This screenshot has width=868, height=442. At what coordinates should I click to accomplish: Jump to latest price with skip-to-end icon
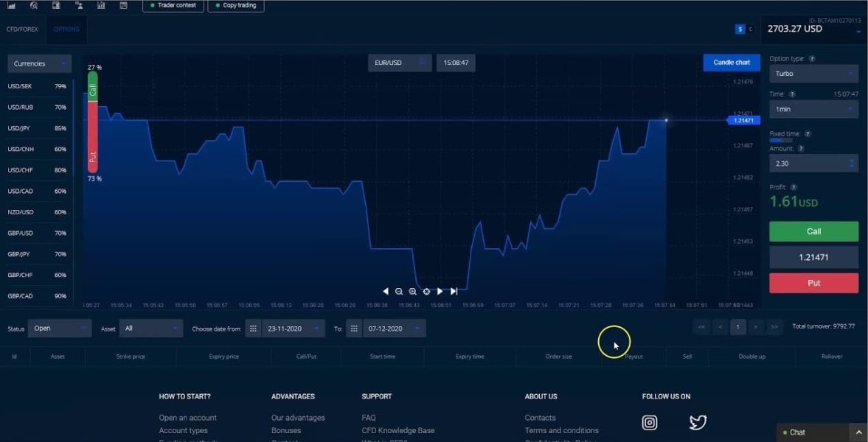pyautogui.click(x=454, y=292)
